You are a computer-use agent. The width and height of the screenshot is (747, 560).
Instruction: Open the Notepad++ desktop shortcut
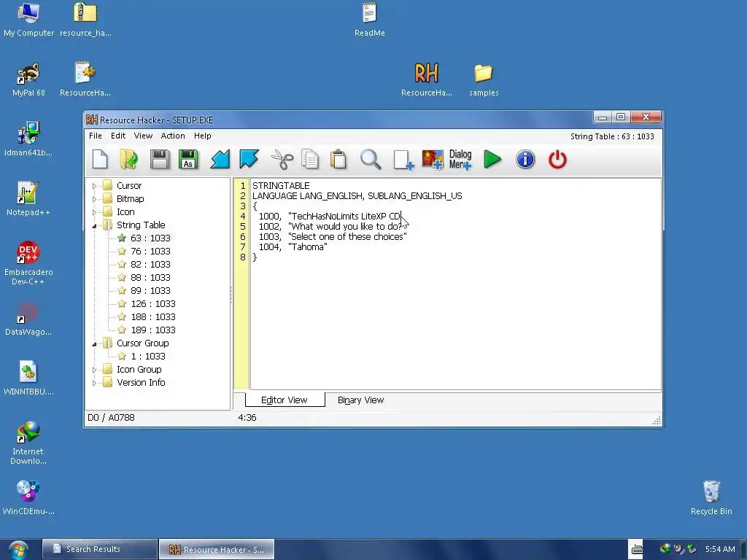[x=28, y=198]
